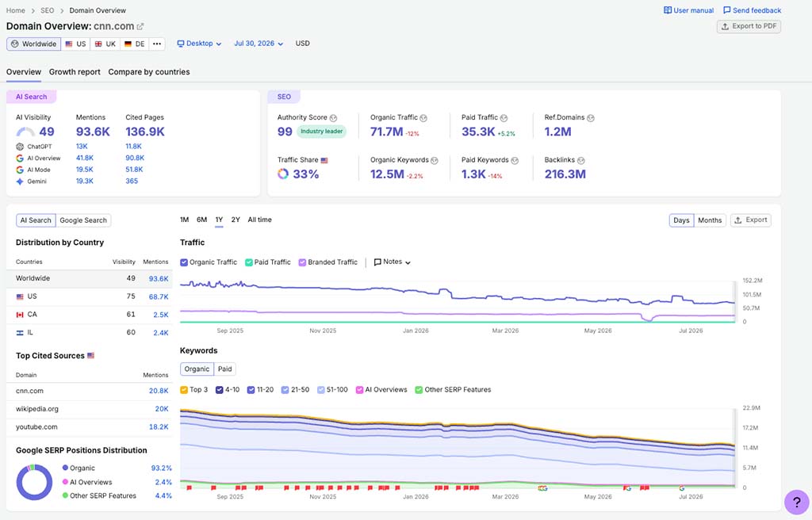
Task: Toggle the 21-50 keywords checkbox
Action: coord(285,389)
